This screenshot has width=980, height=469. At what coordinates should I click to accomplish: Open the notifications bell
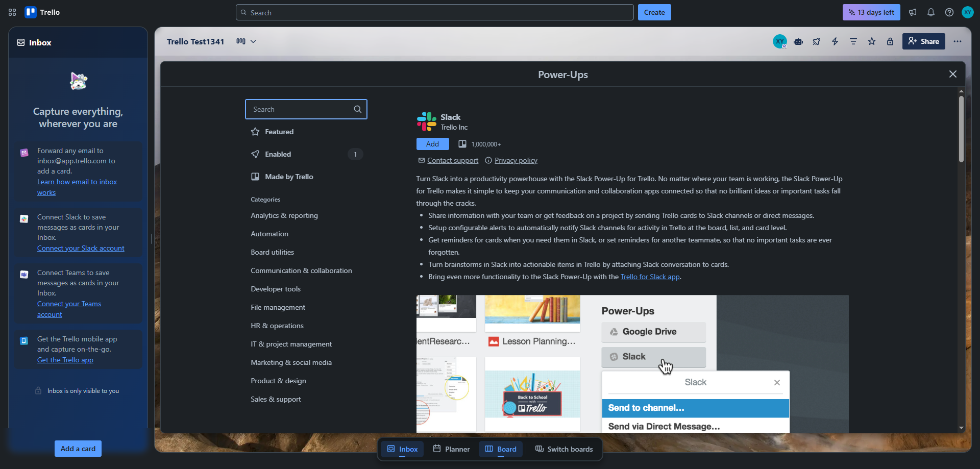tap(931, 12)
